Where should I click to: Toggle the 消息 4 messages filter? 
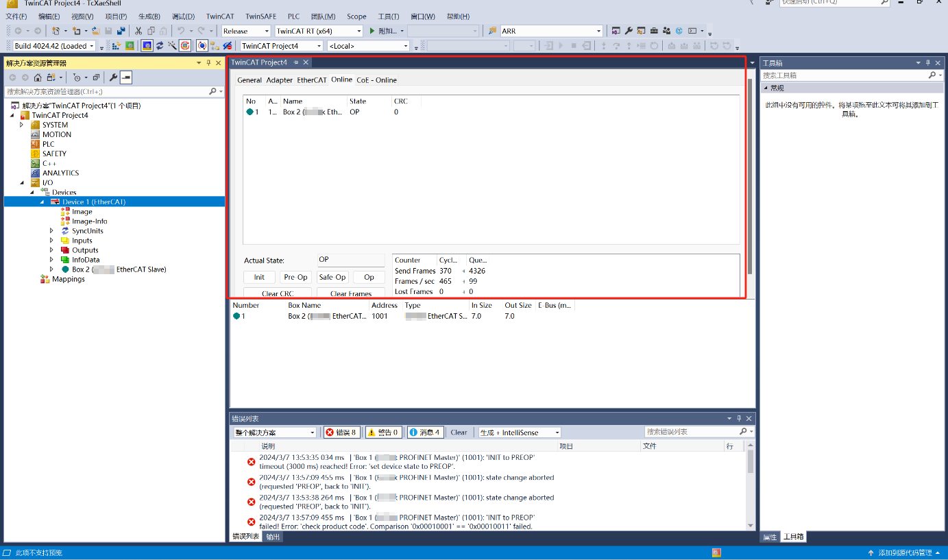[425, 433]
